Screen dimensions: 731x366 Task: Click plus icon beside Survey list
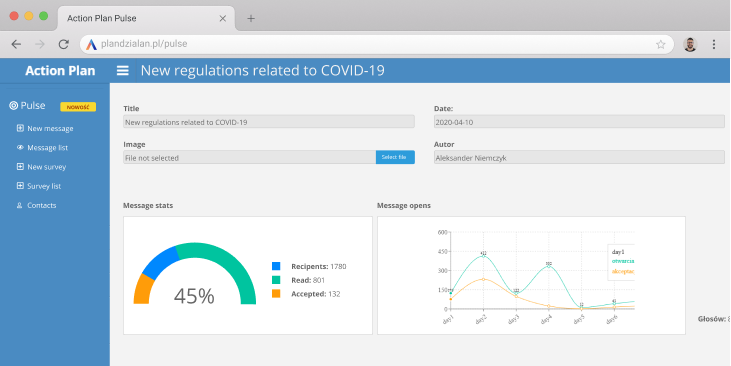pos(20,186)
